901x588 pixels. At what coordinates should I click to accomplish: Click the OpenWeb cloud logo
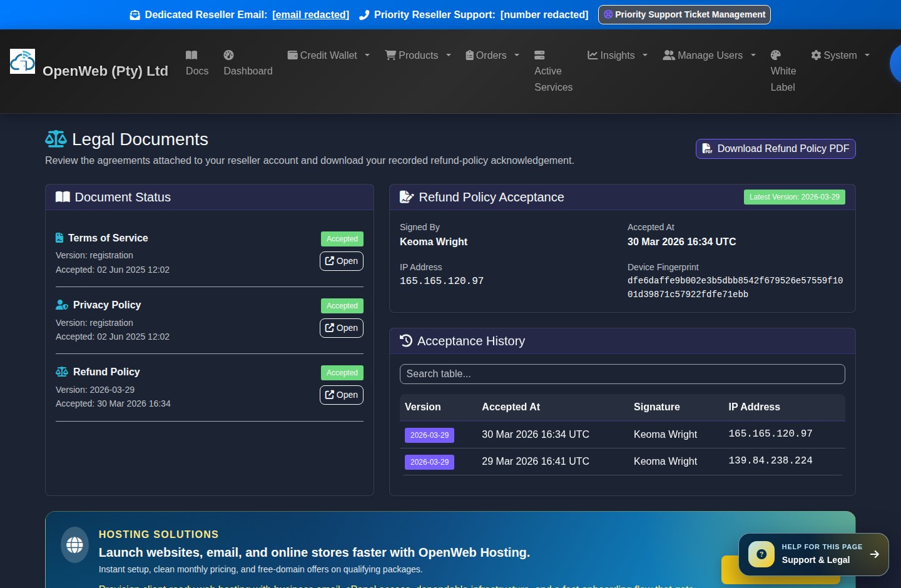pyautogui.click(x=23, y=61)
